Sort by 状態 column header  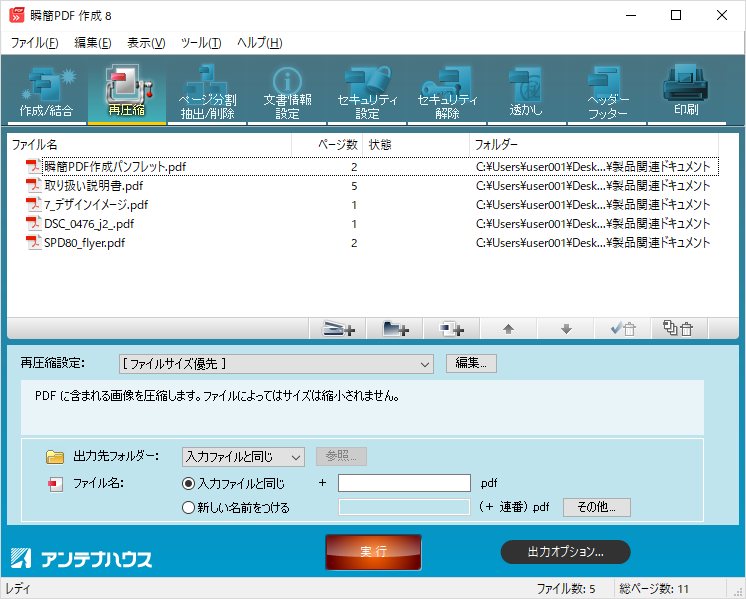tap(416, 145)
